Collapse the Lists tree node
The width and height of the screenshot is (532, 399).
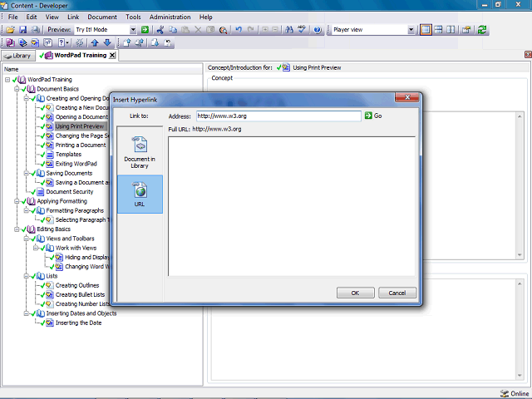pyautogui.click(x=26, y=276)
